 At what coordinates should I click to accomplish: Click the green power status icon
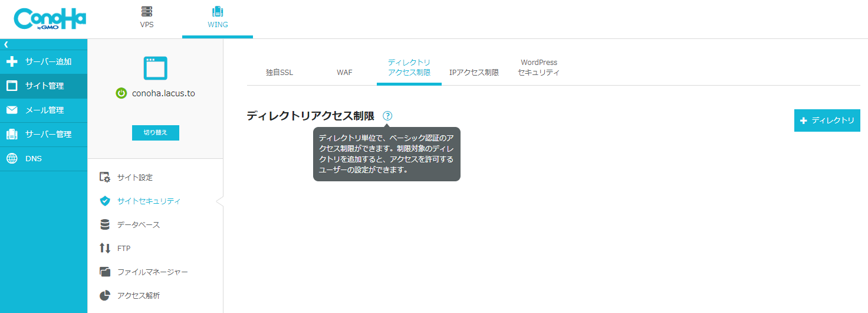[x=121, y=93]
